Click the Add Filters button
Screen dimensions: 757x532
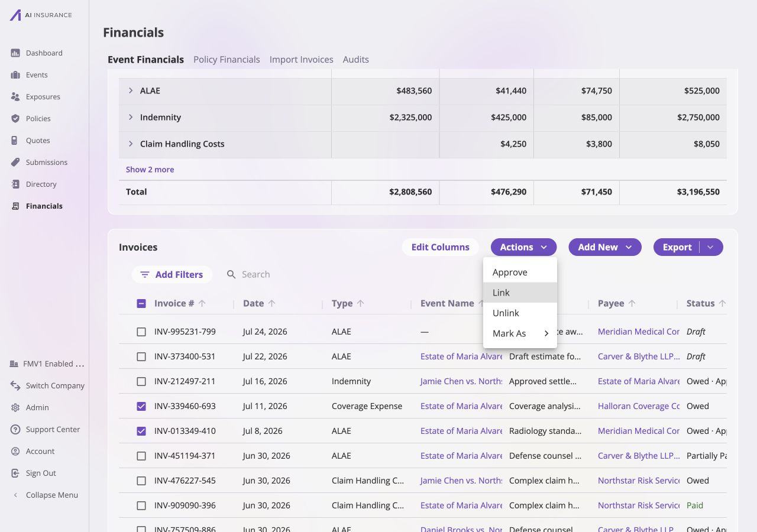coord(172,275)
